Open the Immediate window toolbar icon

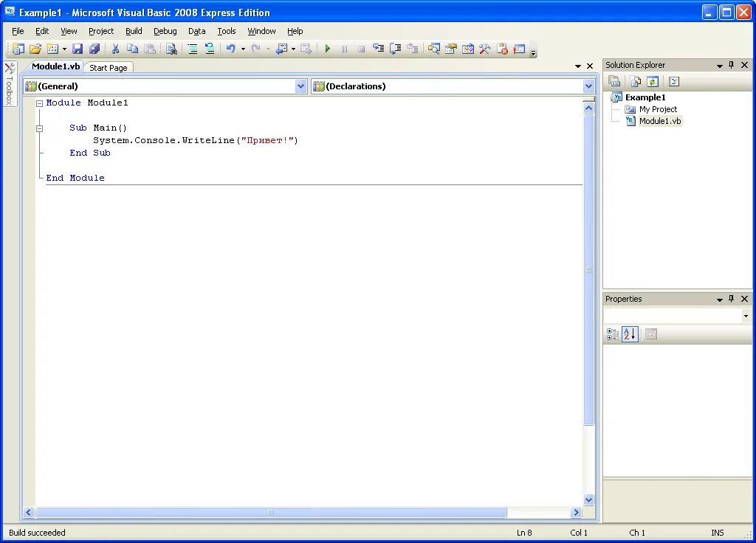click(x=519, y=49)
